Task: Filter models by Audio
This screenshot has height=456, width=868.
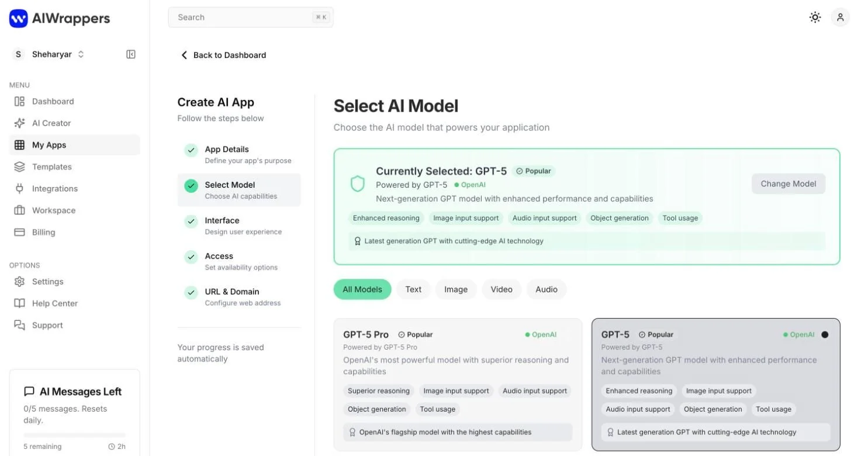Action: 547,289
